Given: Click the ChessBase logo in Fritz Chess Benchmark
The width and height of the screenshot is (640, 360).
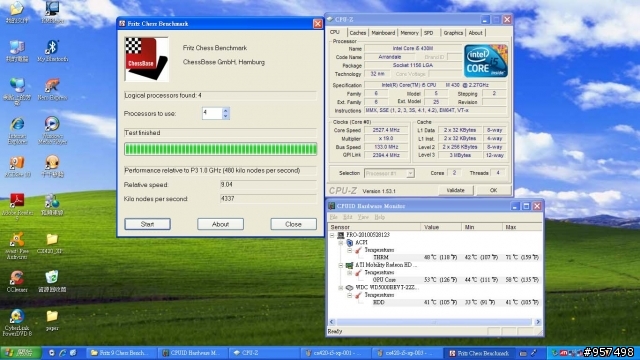Looking at the screenshot, I should 147,59.
